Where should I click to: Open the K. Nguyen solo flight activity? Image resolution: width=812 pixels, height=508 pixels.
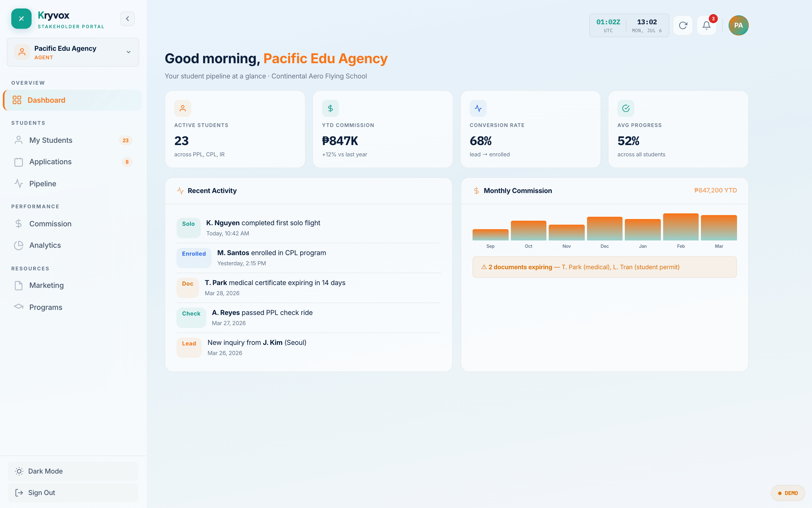tap(309, 228)
